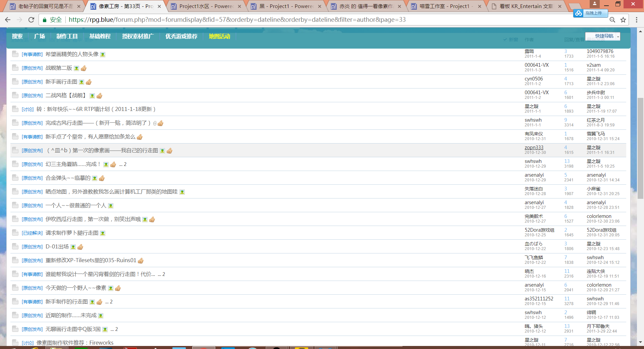
Task: Open author profile zopn333
Action: [x=534, y=148]
